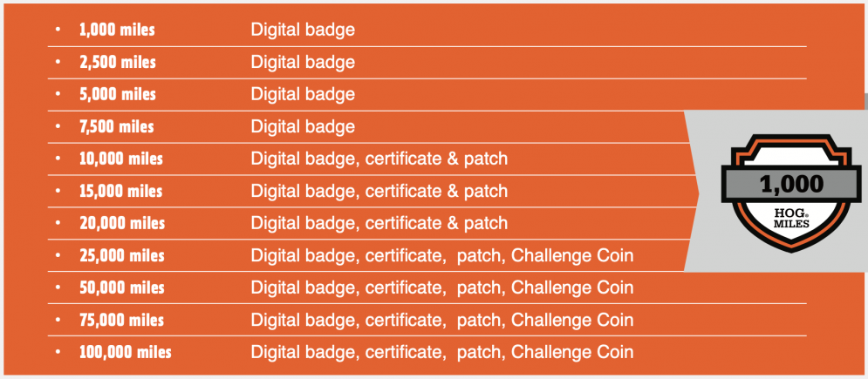The height and width of the screenshot is (379, 868).
Task: Select the 2,500 miles row label
Action: pos(118,62)
